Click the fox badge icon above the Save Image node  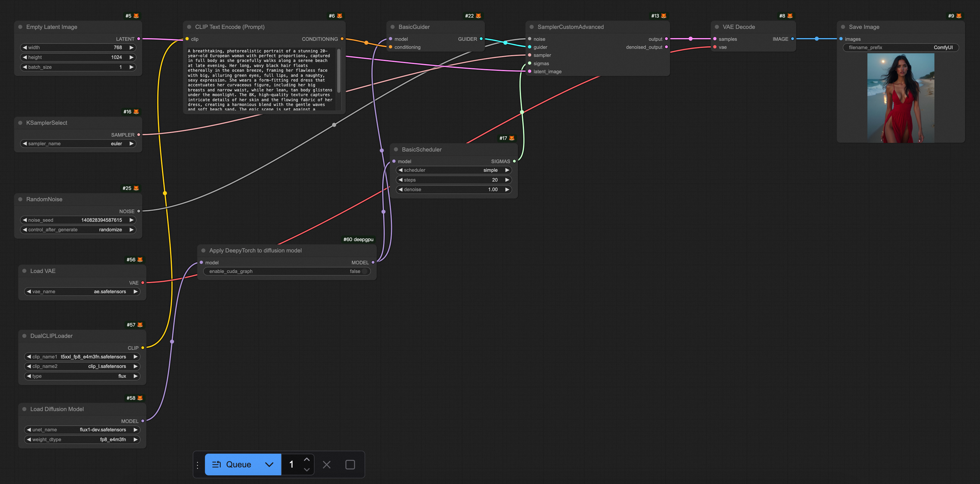coord(959,16)
